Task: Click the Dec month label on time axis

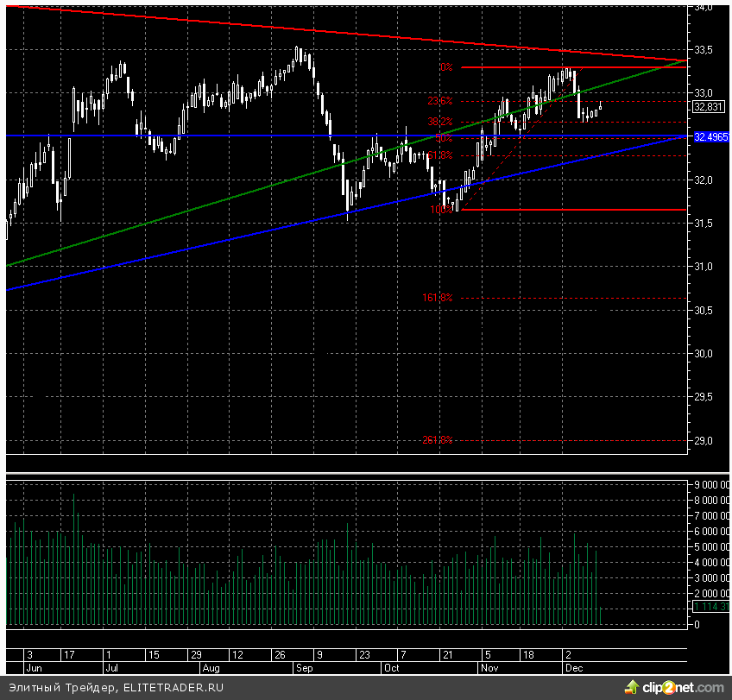Action: [x=572, y=667]
